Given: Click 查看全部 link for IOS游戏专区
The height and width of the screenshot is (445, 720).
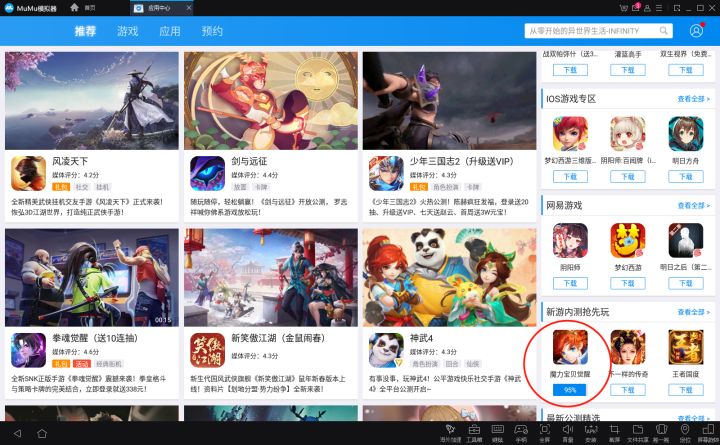Looking at the screenshot, I should pyautogui.click(x=693, y=99).
